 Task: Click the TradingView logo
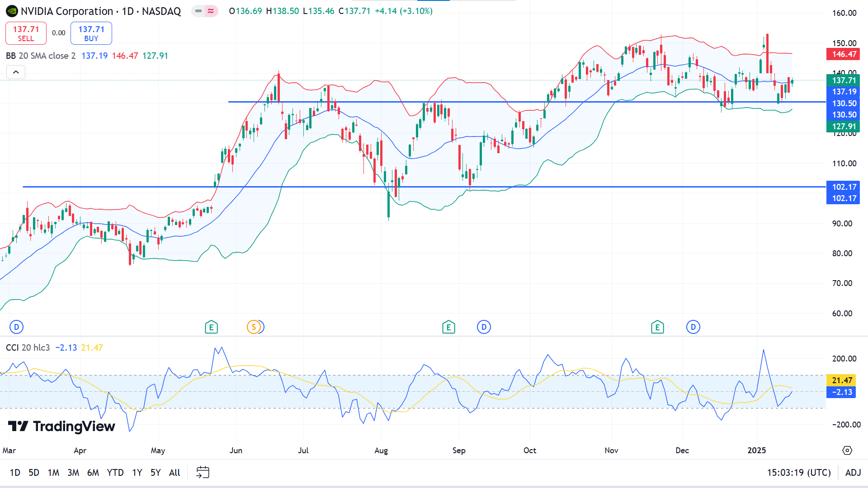[x=61, y=426]
